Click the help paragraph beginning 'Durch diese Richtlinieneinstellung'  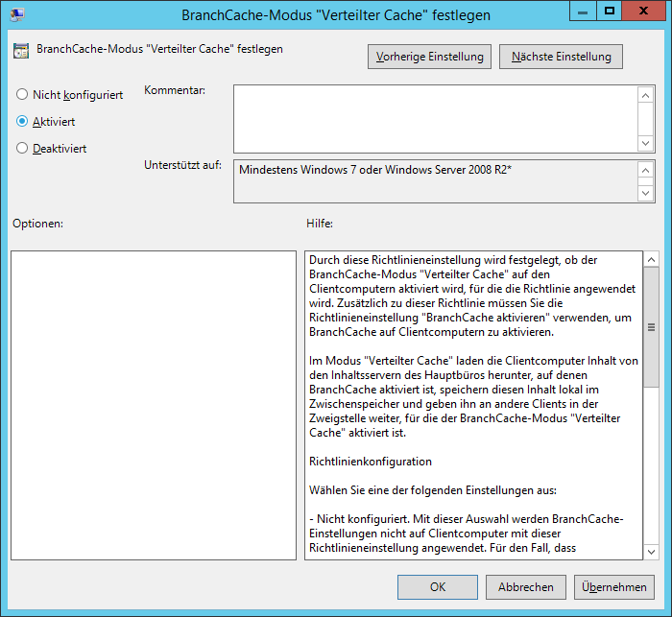(472, 297)
